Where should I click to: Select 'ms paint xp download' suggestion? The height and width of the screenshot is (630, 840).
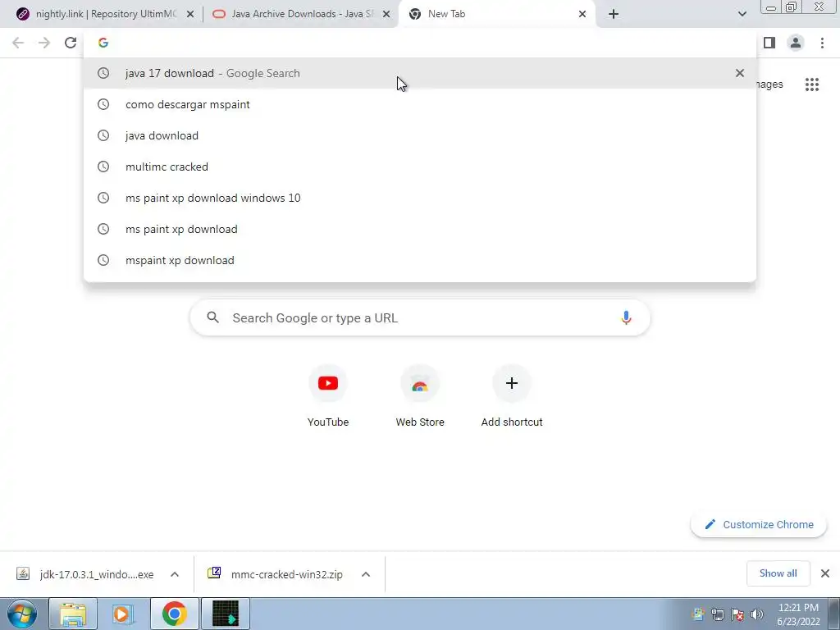pyautogui.click(x=420, y=229)
